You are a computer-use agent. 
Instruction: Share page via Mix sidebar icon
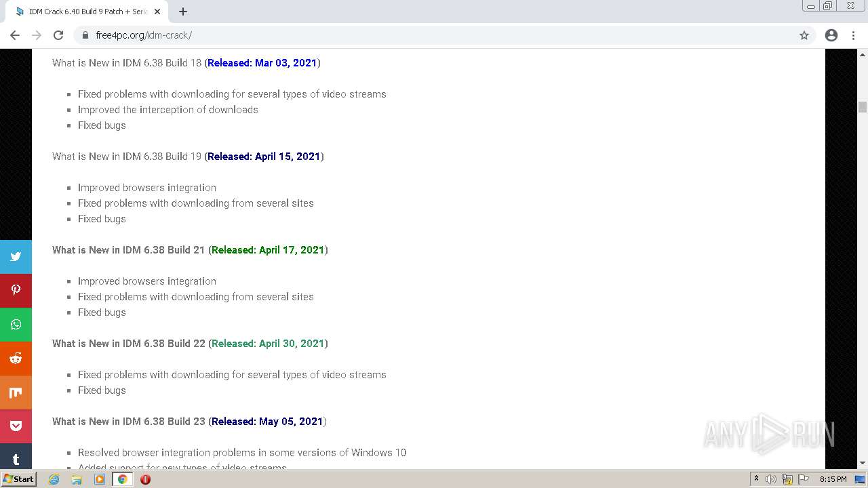[x=16, y=392]
